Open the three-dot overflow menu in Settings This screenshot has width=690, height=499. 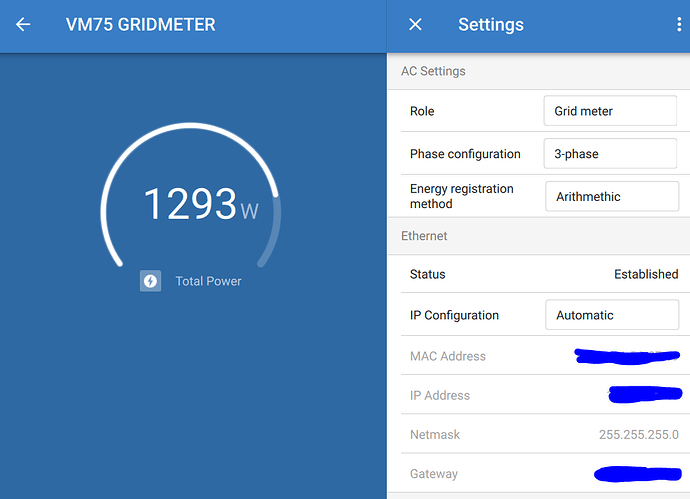(x=679, y=25)
